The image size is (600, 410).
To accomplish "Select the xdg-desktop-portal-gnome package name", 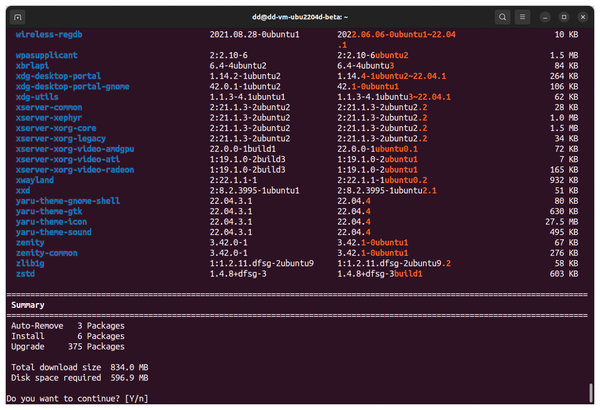I will pos(73,86).
